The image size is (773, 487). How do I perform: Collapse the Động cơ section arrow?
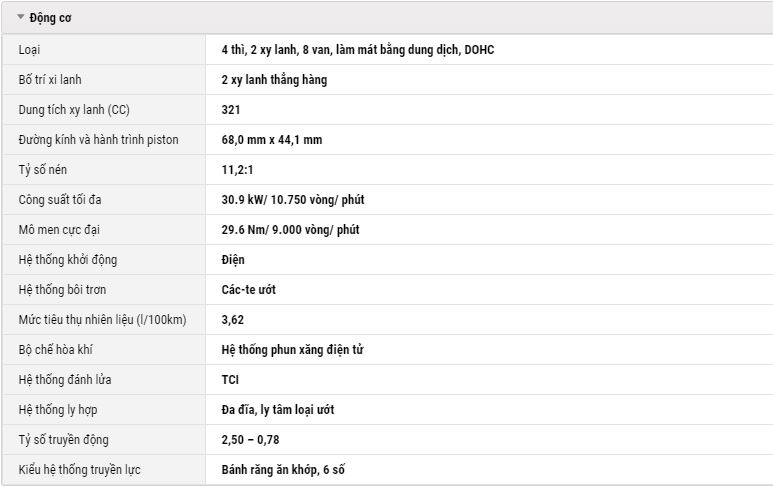pos(20,17)
